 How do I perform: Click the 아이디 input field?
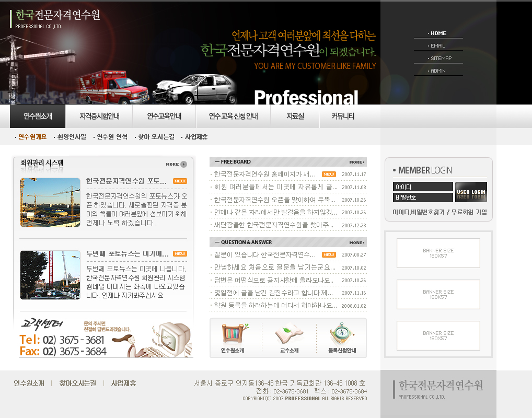(423, 187)
